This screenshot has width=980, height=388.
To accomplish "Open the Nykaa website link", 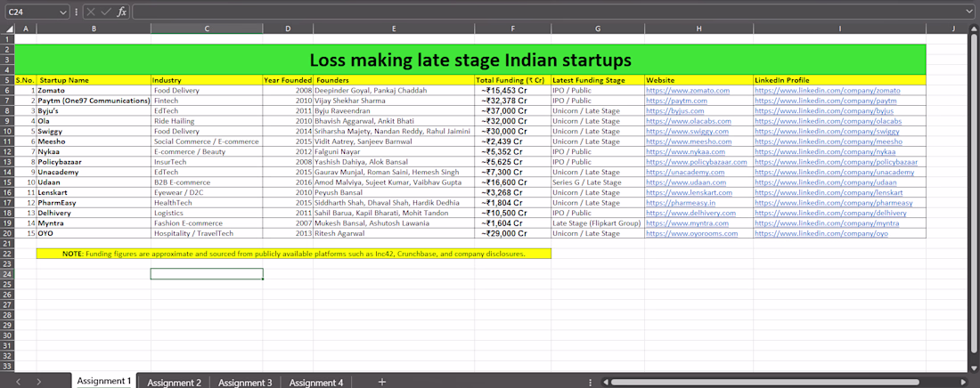I will pyautogui.click(x=686, y=152).
